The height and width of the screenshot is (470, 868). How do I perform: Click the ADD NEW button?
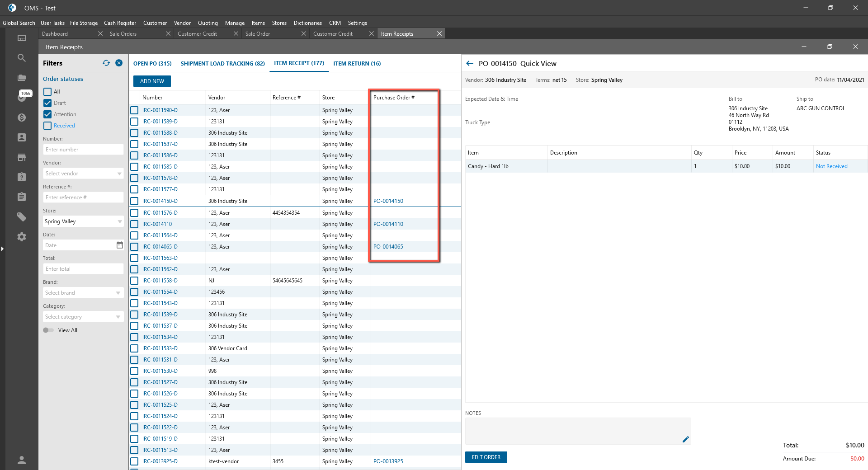click(152, 81)
